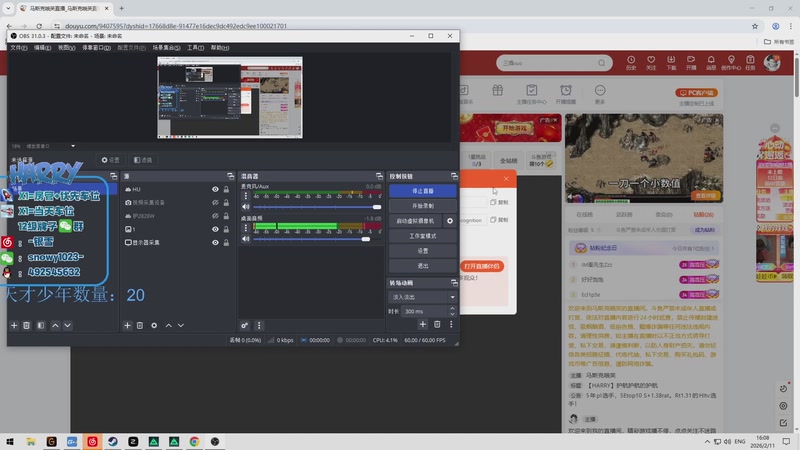
Task: Pop out the 转场动画 dock panel
Action: point(454,283)
